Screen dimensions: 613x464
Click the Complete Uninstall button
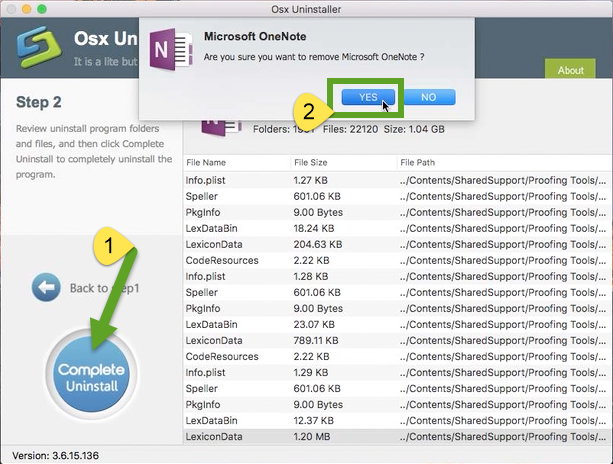[x=91, y=374]
